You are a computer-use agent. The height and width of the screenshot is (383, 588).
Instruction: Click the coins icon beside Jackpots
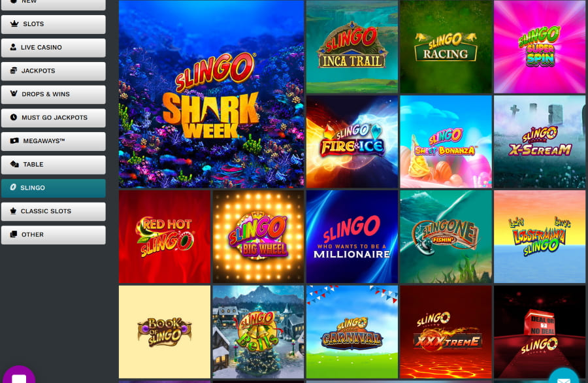(x=14, y=71)
